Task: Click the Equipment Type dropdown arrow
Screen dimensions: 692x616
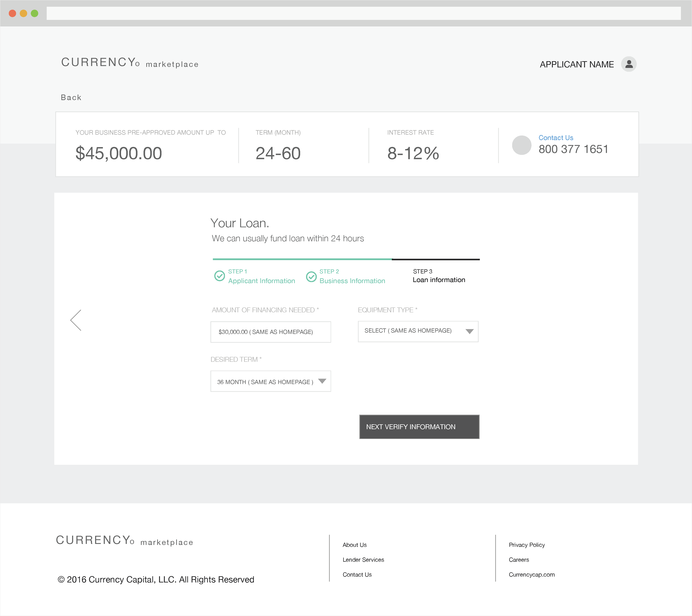Action: click(x=470, y=332)
